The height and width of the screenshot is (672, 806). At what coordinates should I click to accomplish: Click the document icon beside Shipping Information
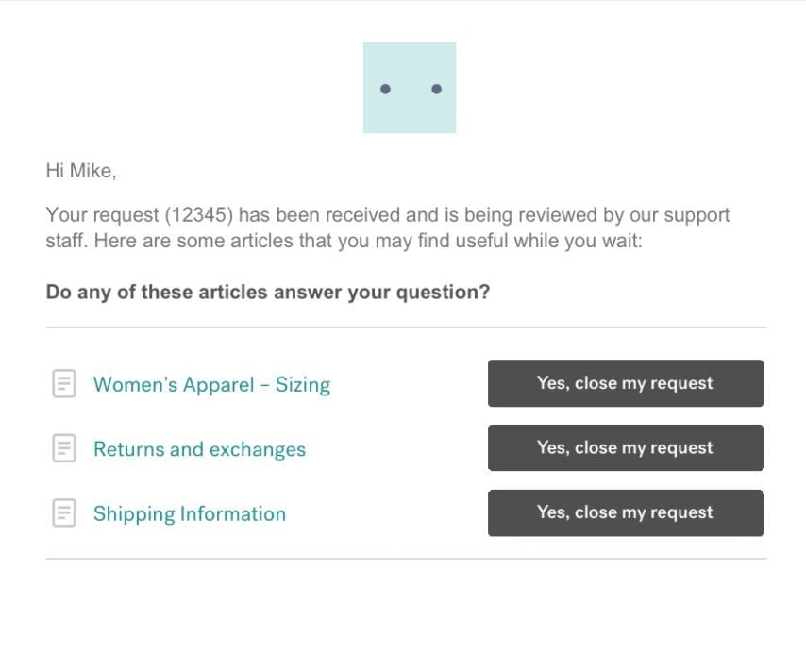pos(64,512)
